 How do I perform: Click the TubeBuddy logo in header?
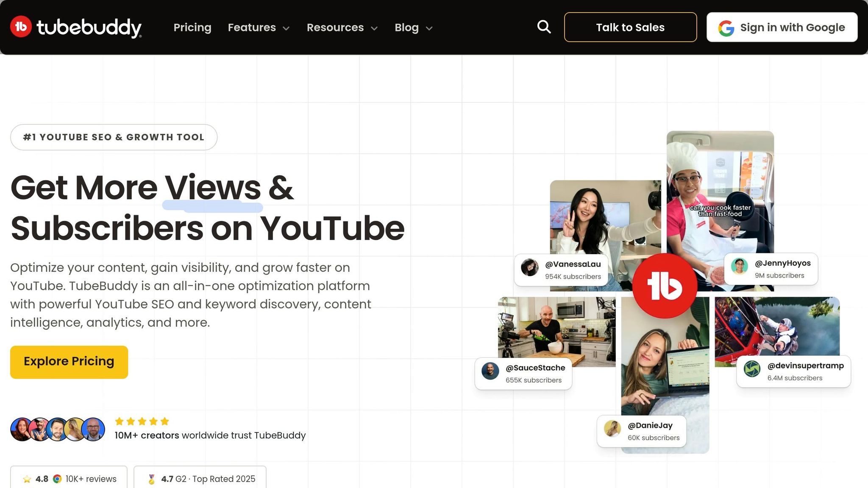[76, 27]
